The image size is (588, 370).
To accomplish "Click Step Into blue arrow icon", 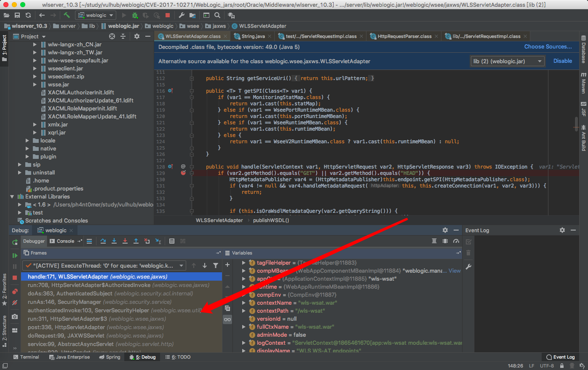I will [x=114, y=241].
